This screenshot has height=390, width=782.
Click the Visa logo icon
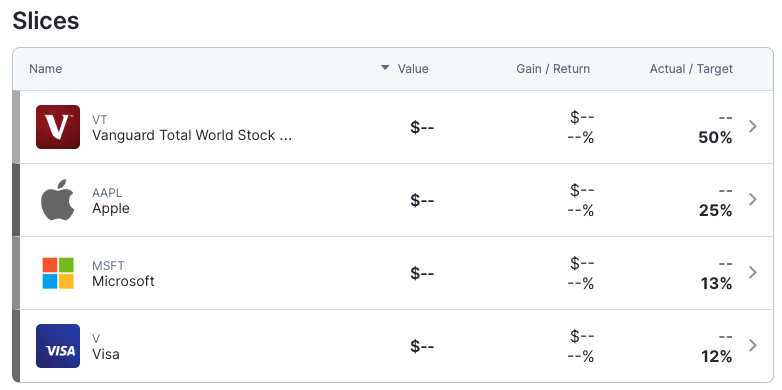[x=58, y=346]
